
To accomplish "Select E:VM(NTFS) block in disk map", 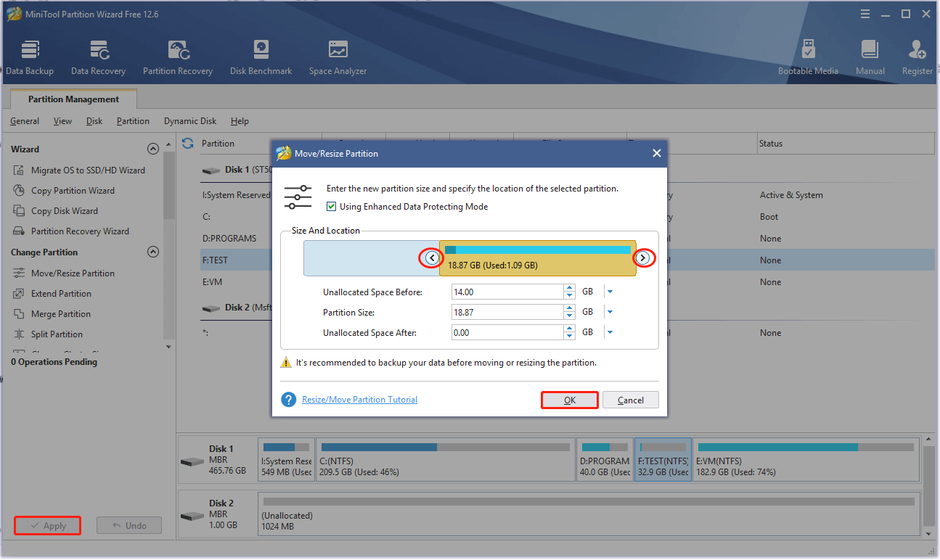I will (x=806, y=460).
